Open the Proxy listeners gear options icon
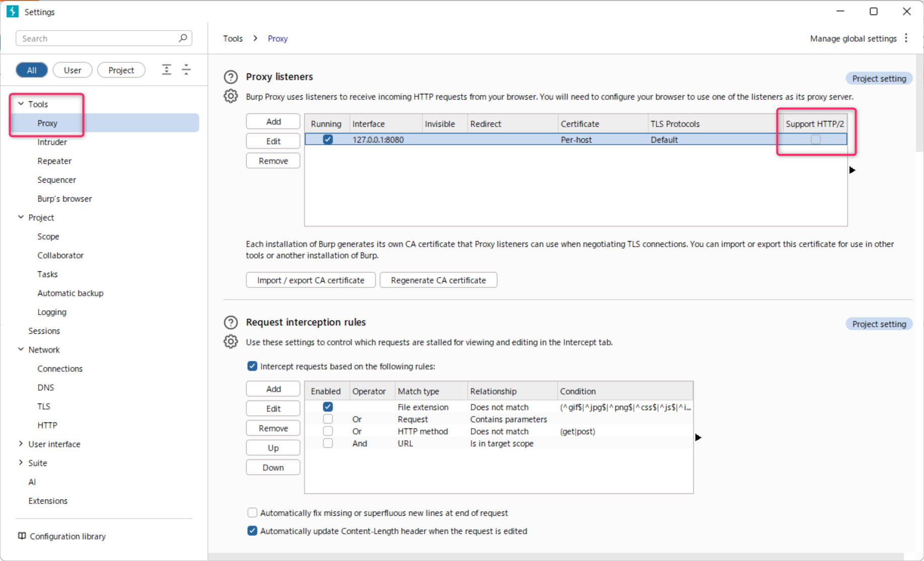Viewport: 924px width, 561px height. [x=231, y=96]
